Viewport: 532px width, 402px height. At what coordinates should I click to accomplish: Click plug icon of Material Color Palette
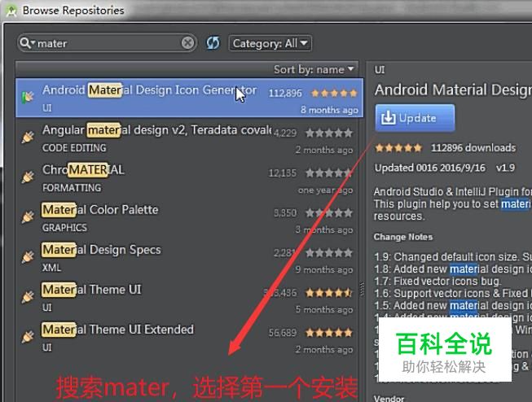click(28, 217)
